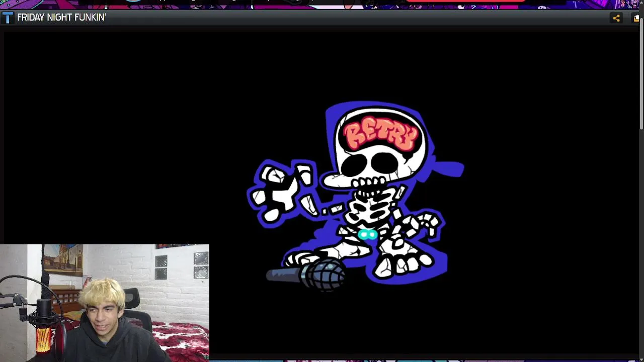Click the pop-out icon beside share
Viewport: 644px width, 362px height.
(636, 18)
